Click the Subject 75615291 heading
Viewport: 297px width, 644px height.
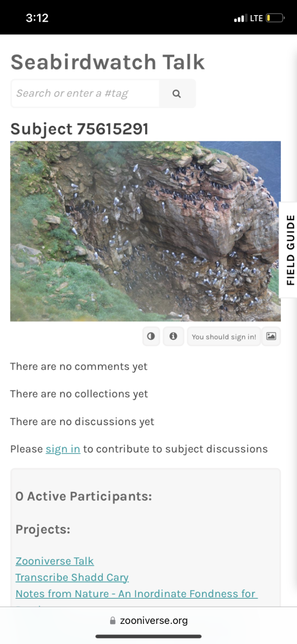pos(79,129)
